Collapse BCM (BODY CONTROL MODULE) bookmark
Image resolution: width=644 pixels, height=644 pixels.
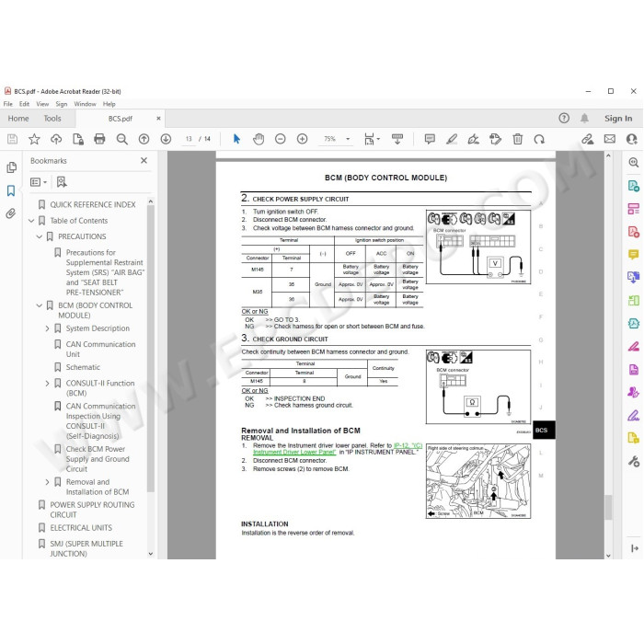tap(39, 306)
